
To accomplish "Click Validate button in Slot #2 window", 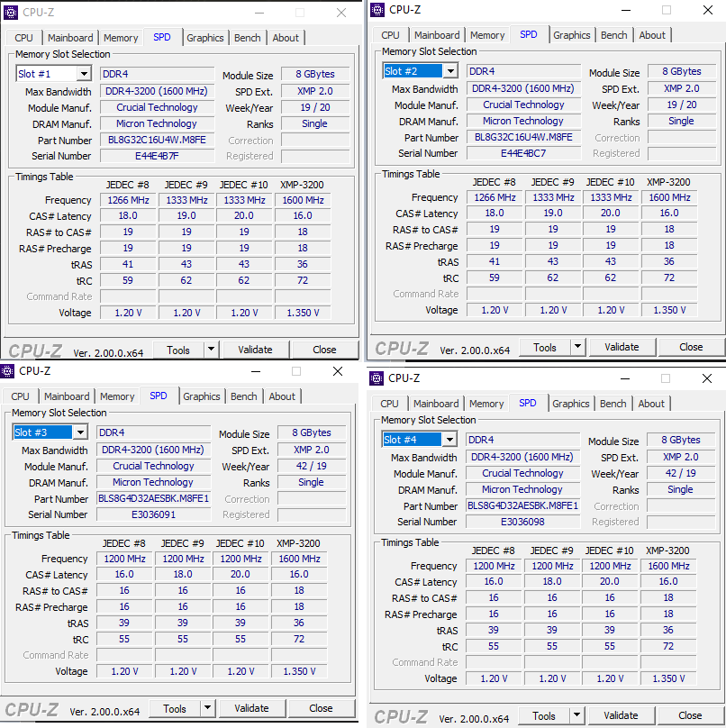I will pyautogui.click(x=622, y=347).
